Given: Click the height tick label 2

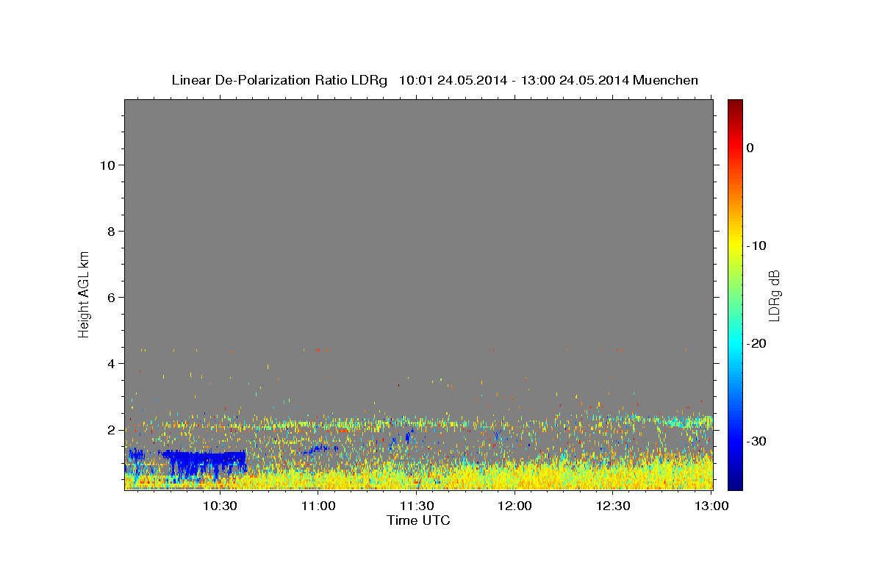Looking at the screenshot, I should [x=112, y=430].
